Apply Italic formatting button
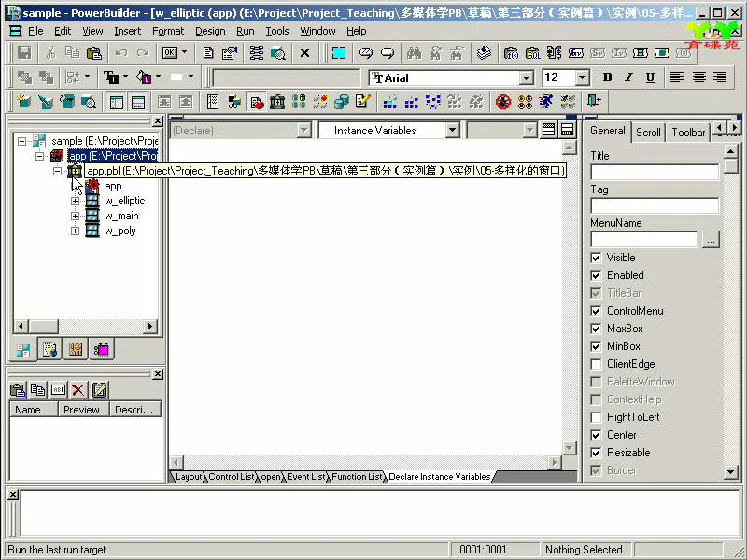 click(628, 77)
